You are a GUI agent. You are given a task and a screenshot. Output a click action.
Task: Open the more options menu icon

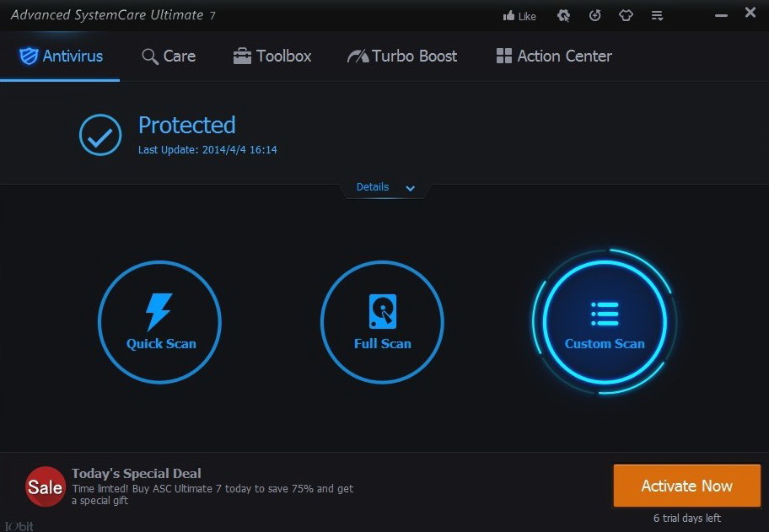point(657,16)
